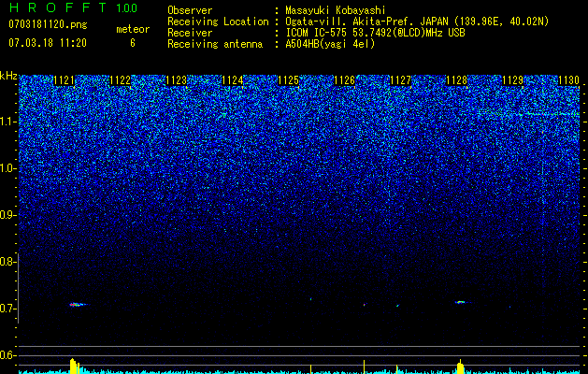588x374 pixels.
Task: Click the receiver text ICOM IC-575
Action: coord(318,33)
